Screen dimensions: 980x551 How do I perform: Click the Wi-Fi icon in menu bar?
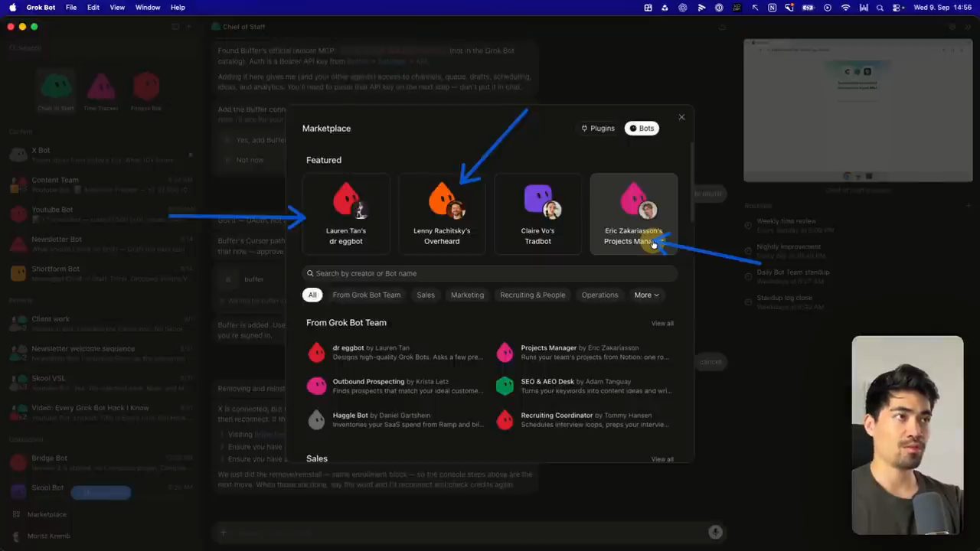(x=845, y=8)
